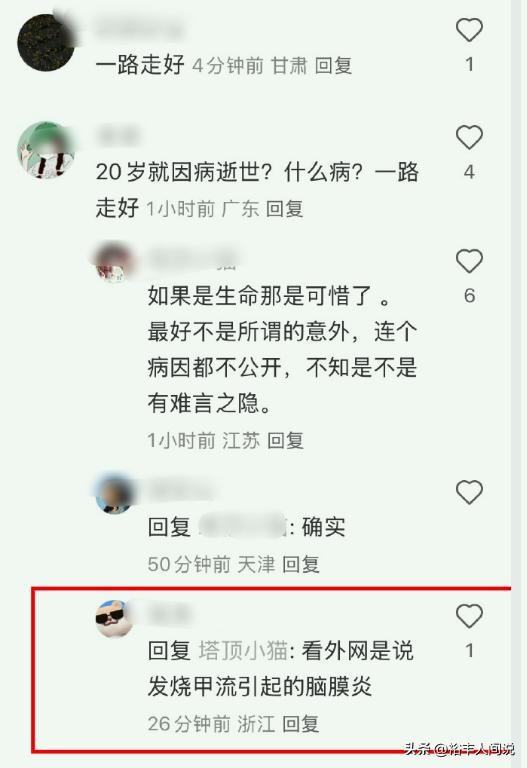Open the green anime avatar profile
The image size is (527, 768).
[46, 151]
